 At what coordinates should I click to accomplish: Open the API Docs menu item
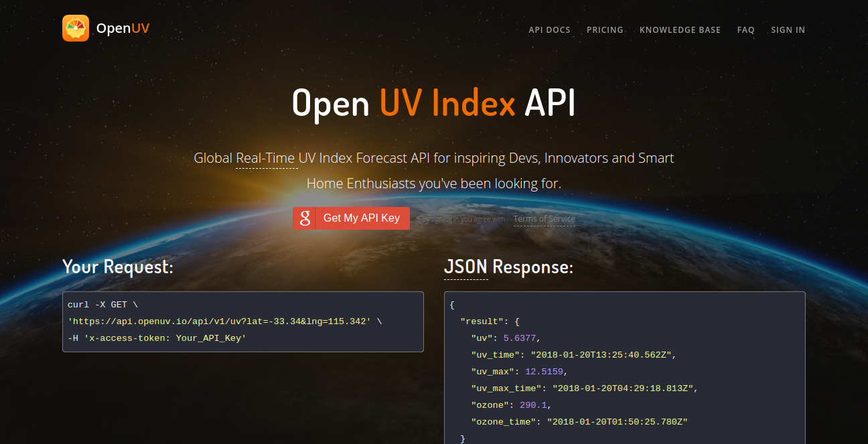pos(549,30)
